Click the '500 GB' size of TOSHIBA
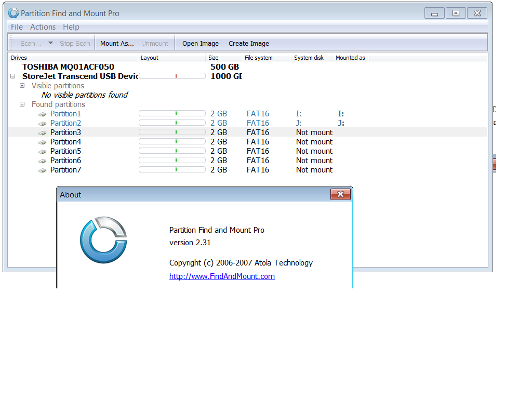Screen dimensions: 532x399 tap(224, 67)
